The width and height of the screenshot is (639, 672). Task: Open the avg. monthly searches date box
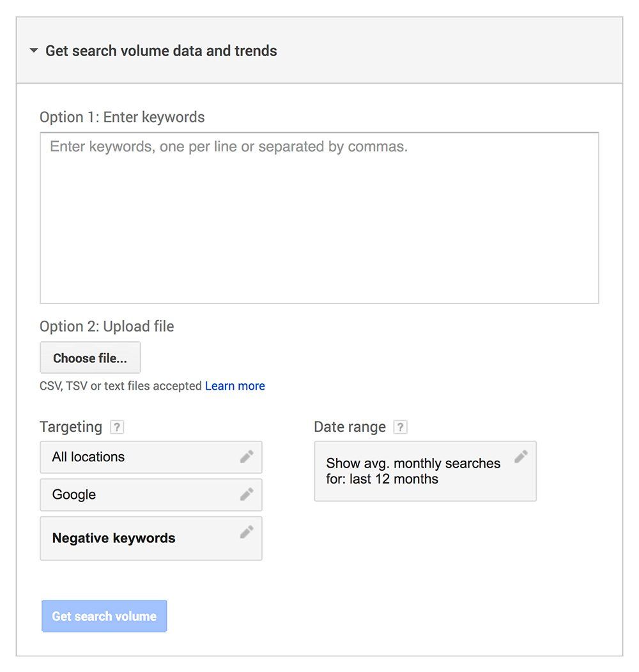coord(426,471)
